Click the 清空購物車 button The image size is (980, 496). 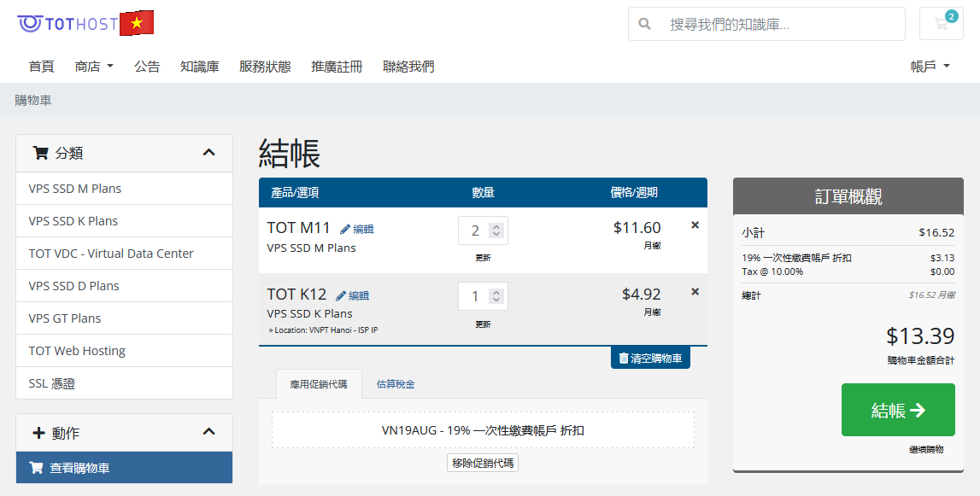pos(650,358)
